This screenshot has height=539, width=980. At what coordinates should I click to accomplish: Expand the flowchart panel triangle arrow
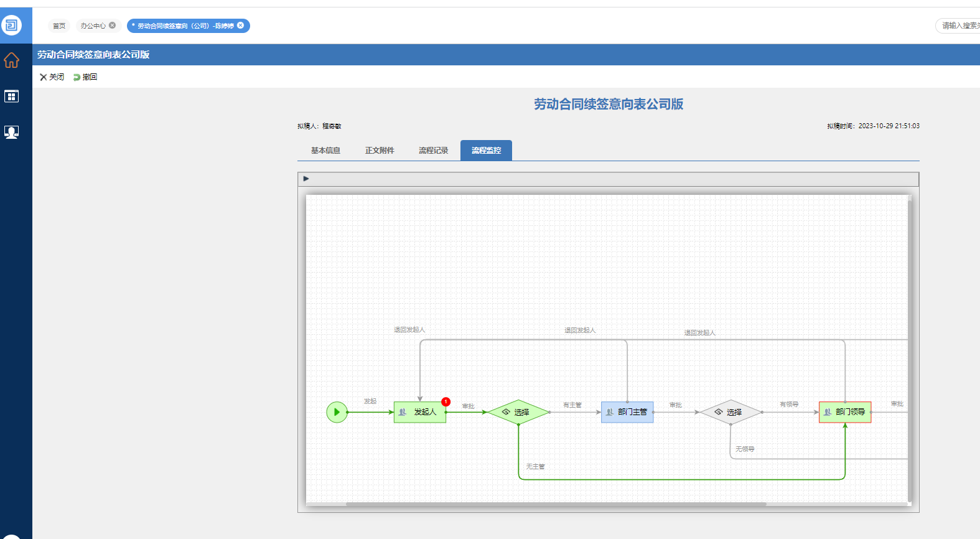click(306, 179)
